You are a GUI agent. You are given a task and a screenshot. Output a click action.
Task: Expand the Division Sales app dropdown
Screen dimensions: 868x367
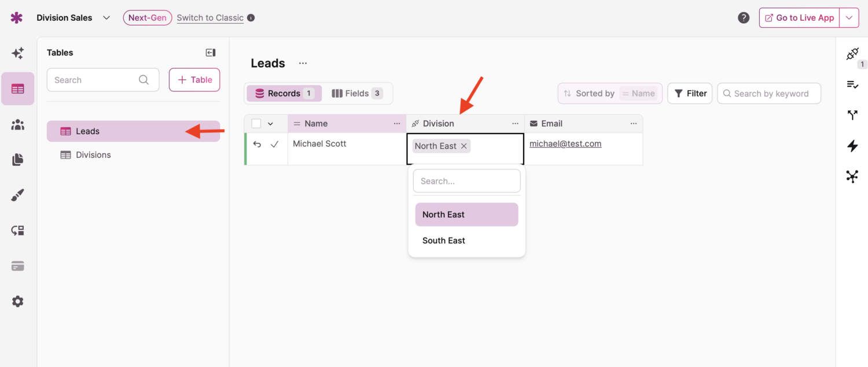pyautogui.click(x=106, y=18)
